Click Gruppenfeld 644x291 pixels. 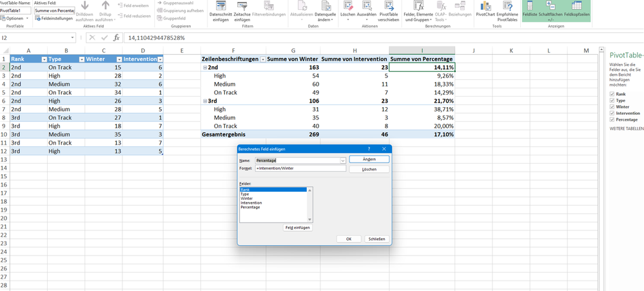(x=171, y=19)
